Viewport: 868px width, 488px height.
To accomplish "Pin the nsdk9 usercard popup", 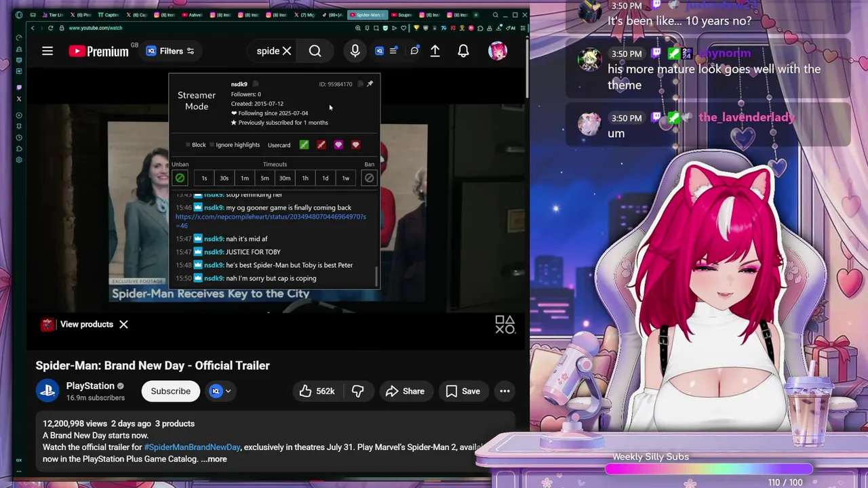I will pos(370,83).
